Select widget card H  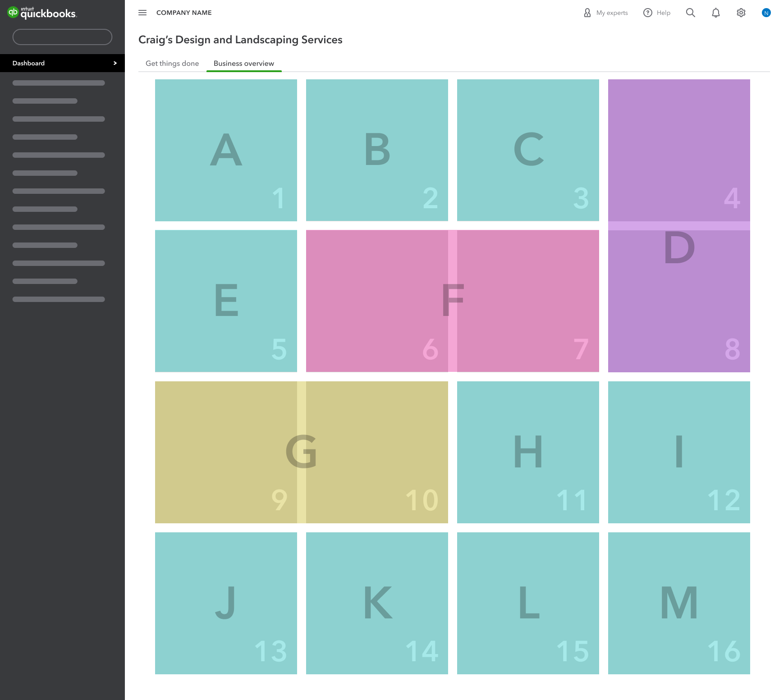click(x=528, y=452)
